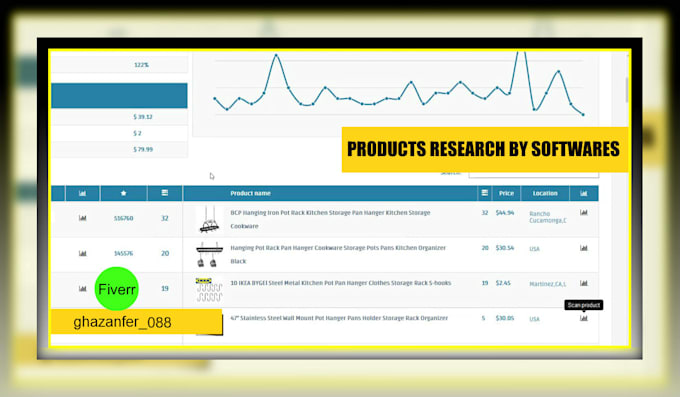
Task: Click the tallest left peak on line chart
Action: 276,55
